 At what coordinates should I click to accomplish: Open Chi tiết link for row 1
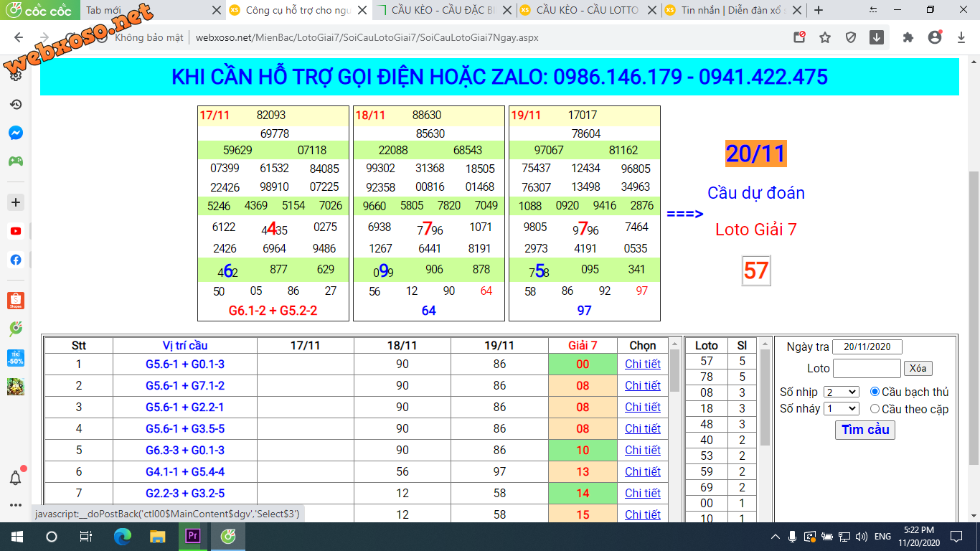pyautogui.click(x=642, y=364)
